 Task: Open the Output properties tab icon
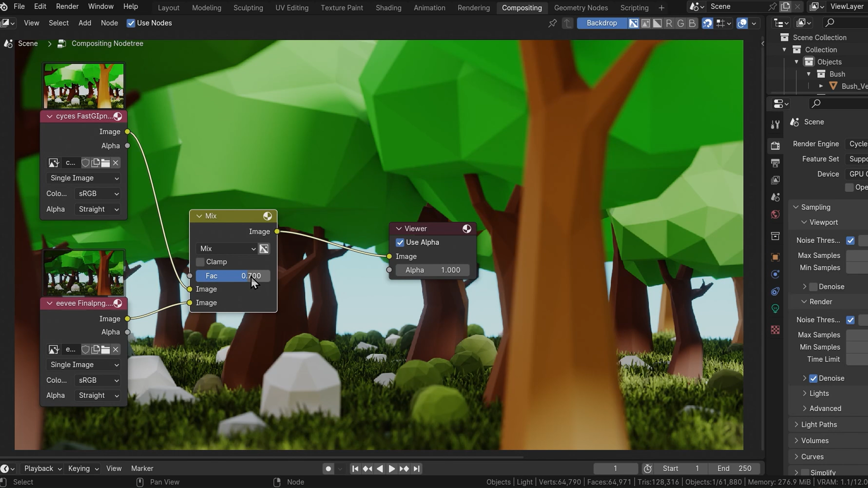pyautogui.click(x=775, y=163)
